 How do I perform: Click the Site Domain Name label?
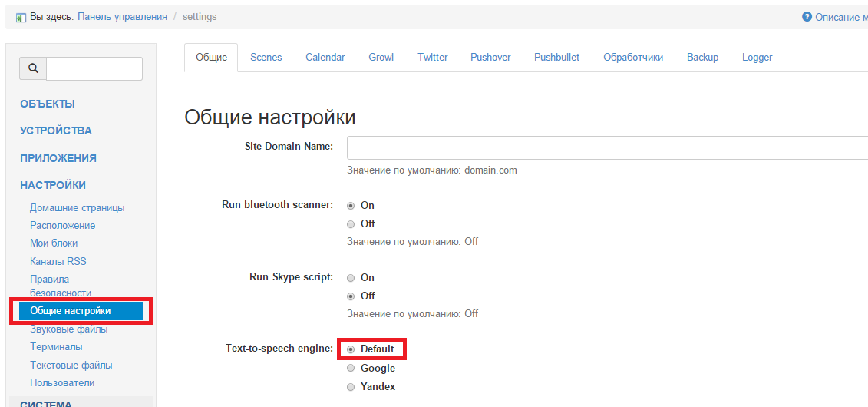[289, 146]
